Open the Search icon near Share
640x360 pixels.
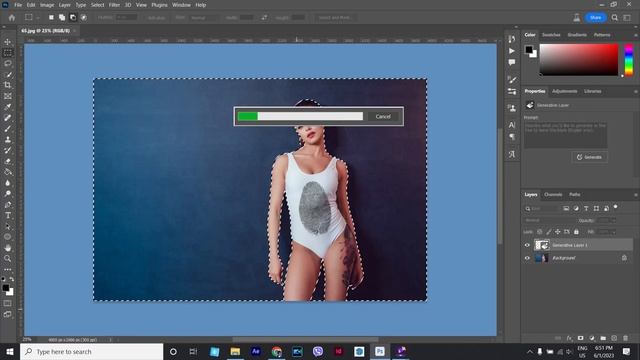[x=615, y=18]
